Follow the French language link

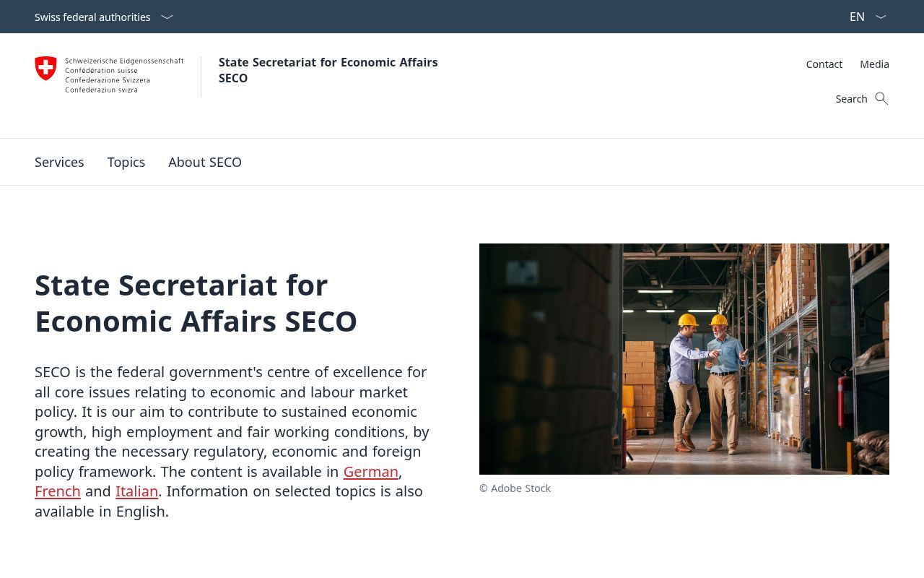[x=58, y=491]
